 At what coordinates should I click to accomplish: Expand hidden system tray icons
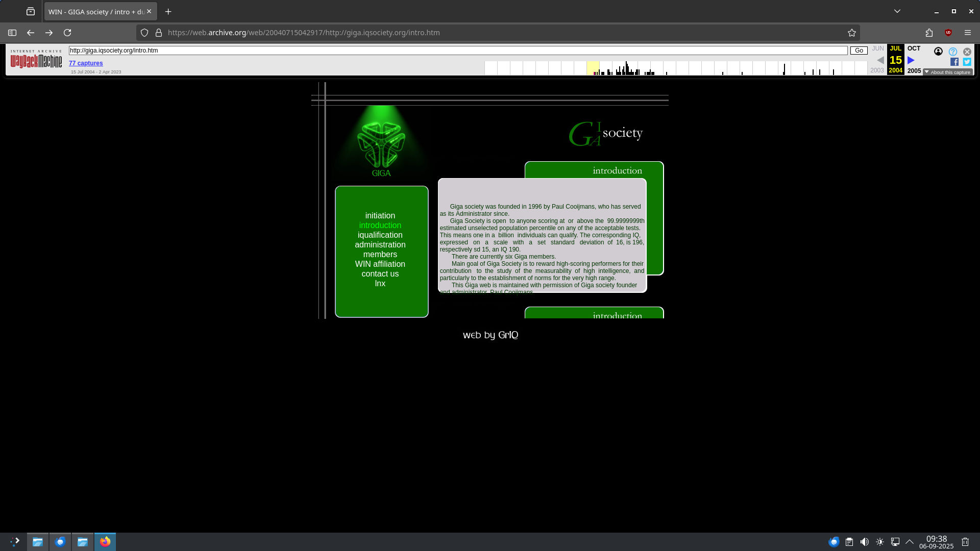(910, 542)
